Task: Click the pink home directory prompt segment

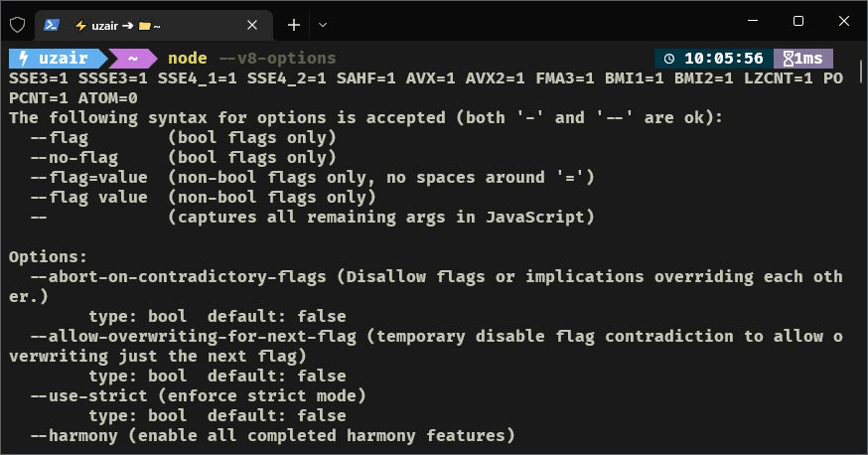Action: tap(133, 59)
